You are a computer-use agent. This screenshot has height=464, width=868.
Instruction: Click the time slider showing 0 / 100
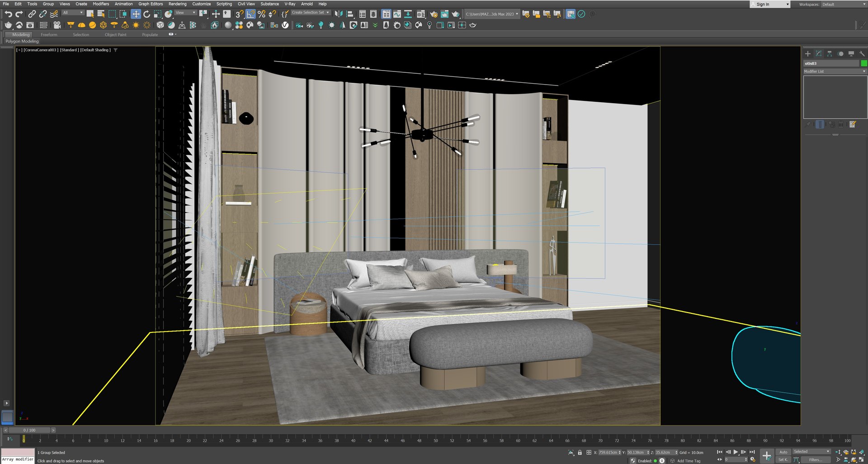[x=29, y=430]
